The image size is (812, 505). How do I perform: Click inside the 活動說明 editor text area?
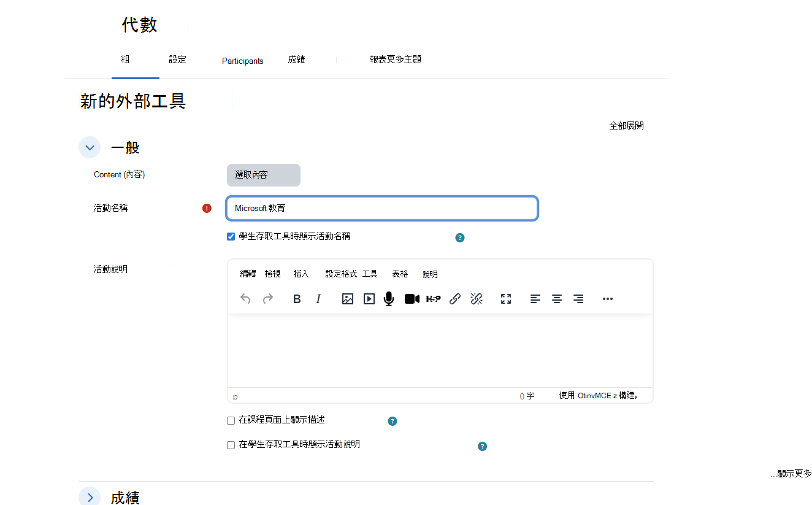click(440, 350)
